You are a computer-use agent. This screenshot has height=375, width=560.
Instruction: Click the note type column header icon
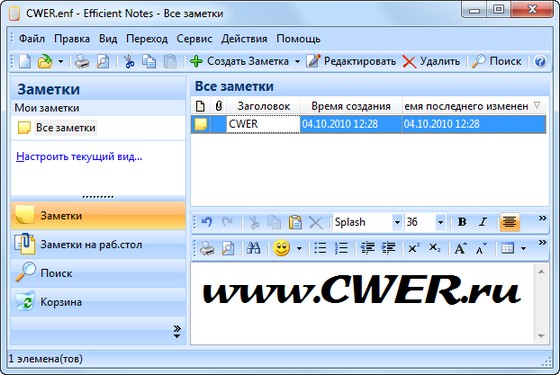[201, 106]
